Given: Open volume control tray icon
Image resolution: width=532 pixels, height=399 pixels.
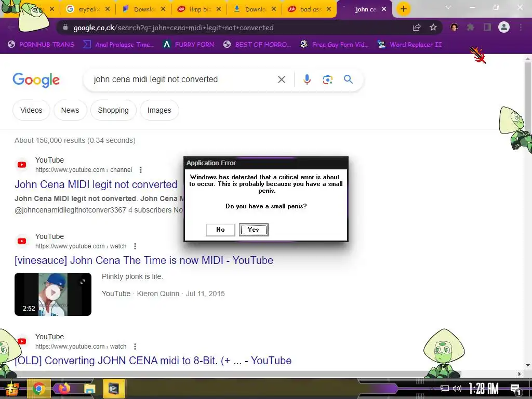Looking at the screenshot, I should point(457,389).
